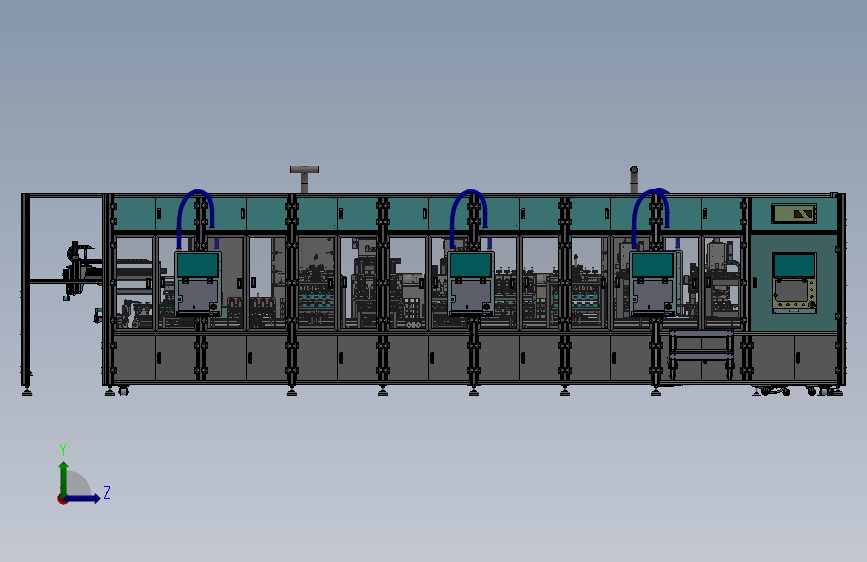
Task: Select the blue hose above the left operator panel
Action: coord(196,219)
